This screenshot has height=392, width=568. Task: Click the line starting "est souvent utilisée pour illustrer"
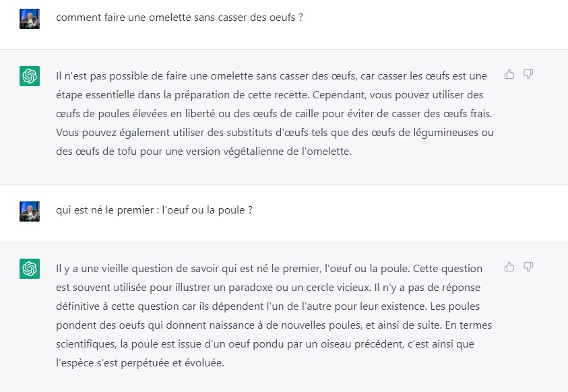coord(268,288)
